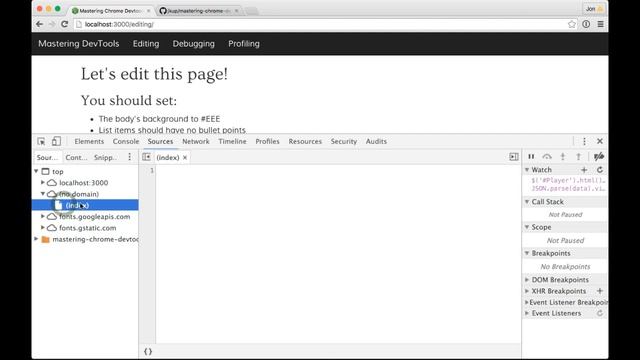Select the (index) file in tree
Image resolution: width=640 pixels, height=360 pixels.
point(85,205)
